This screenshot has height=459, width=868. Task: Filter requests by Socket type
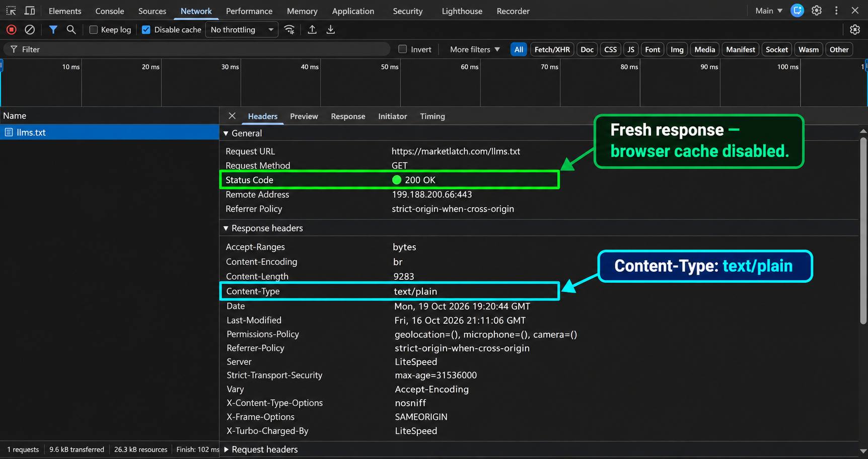(x=777, y=49)
